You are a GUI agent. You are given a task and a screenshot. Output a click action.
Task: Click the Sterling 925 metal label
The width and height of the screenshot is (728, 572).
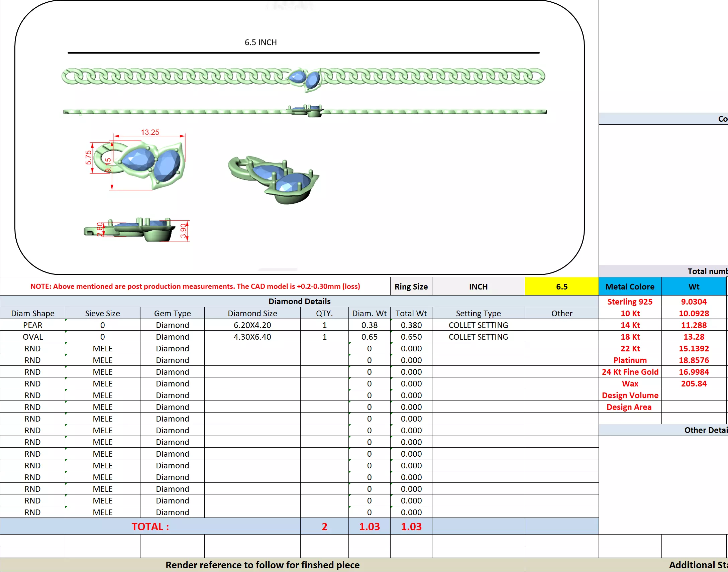tap(630, 302)
